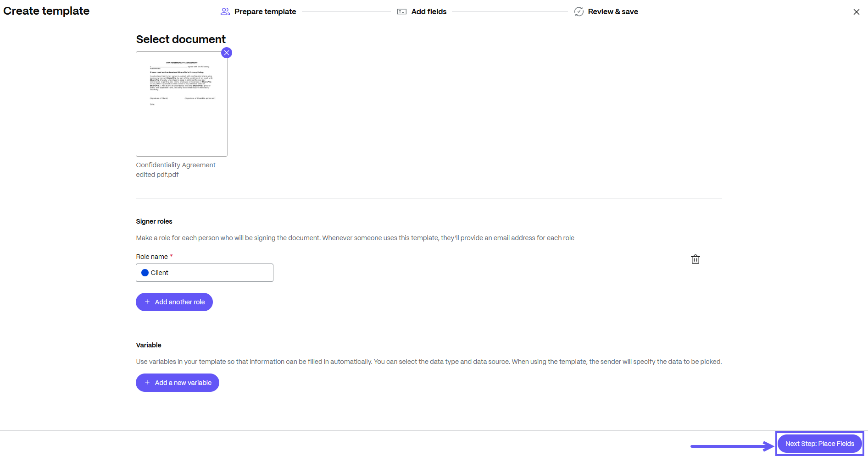Image resolution: width=868 pixels, height=456 pixels.
Task: Click the Confidentiality Agreement edited pdf.pdf filename
Action: tap(175, 170)
